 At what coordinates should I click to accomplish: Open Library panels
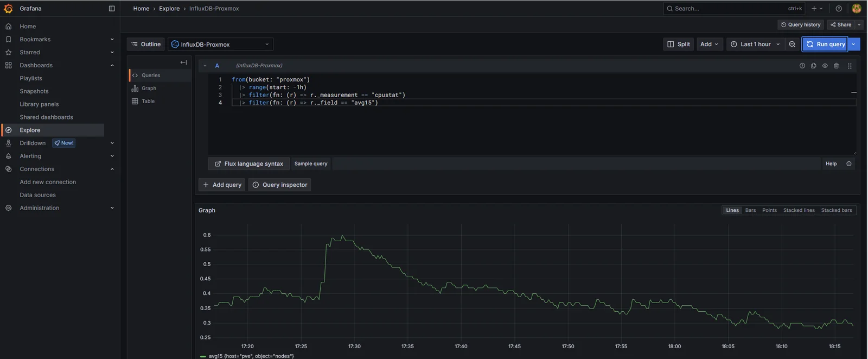click(39, 104)
